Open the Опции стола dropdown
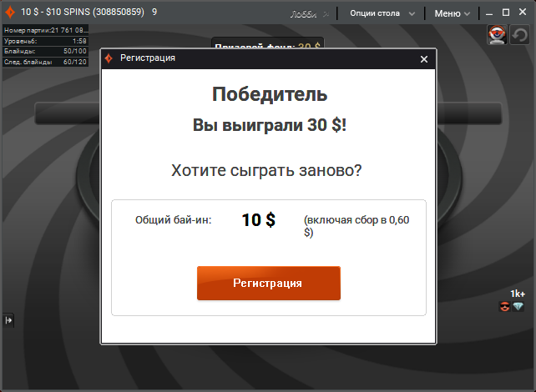Image resolution: width=536 pixels, height=392 pixels. click(382, 13)
